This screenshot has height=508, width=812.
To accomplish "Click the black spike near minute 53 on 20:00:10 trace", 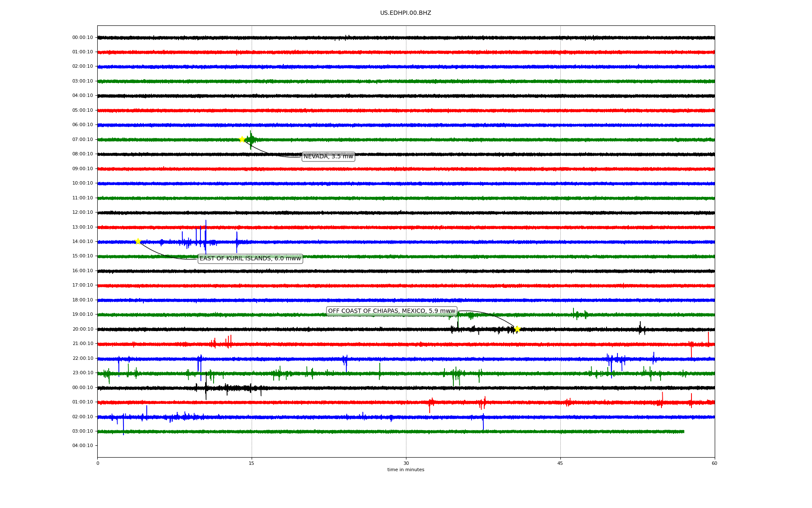I will (641, 328).
